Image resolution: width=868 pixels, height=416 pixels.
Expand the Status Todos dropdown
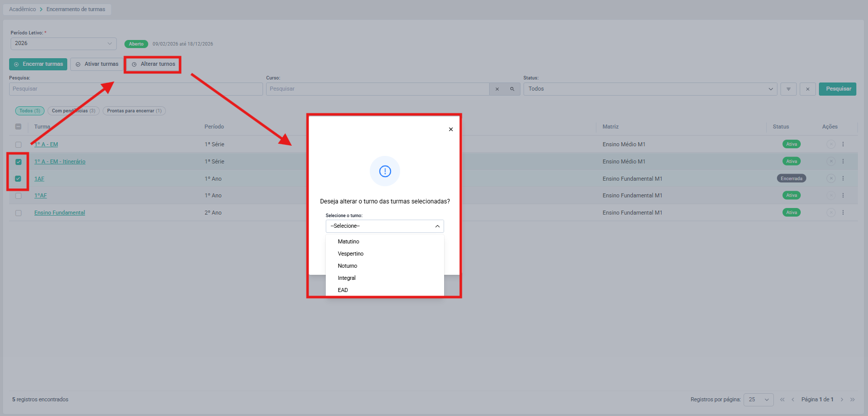point(650,89)
